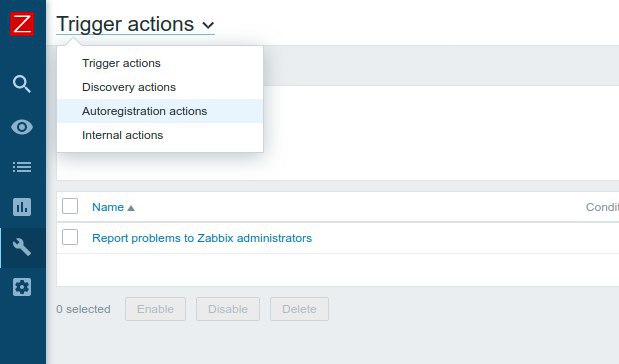Open the Reports bar chart icon
The image size is (619, 364).
tap(22, 207)
